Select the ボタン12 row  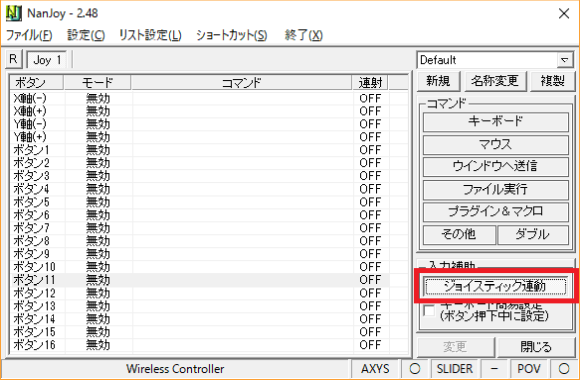coord(200,293)
